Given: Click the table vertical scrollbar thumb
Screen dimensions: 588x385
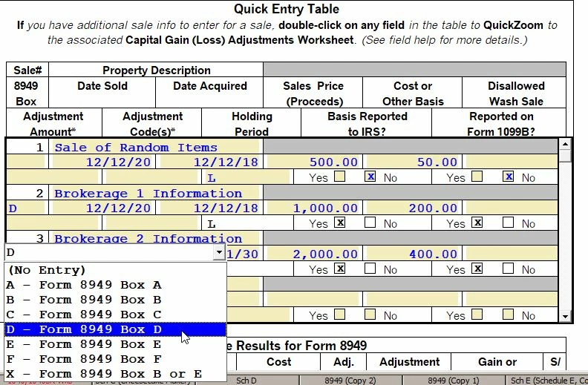Looking at the screenshot, I should [565, 156].
